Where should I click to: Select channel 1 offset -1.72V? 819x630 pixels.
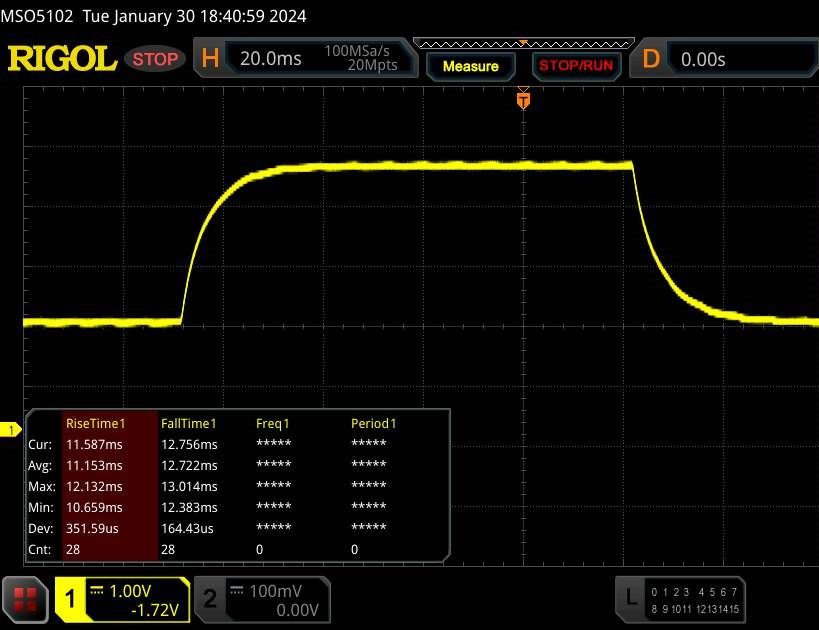tap(155, 610)
